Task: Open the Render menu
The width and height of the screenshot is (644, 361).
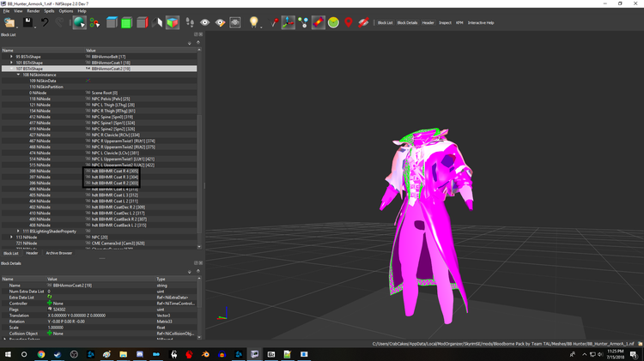Action: pyautogui.click(x=33, y=11)
